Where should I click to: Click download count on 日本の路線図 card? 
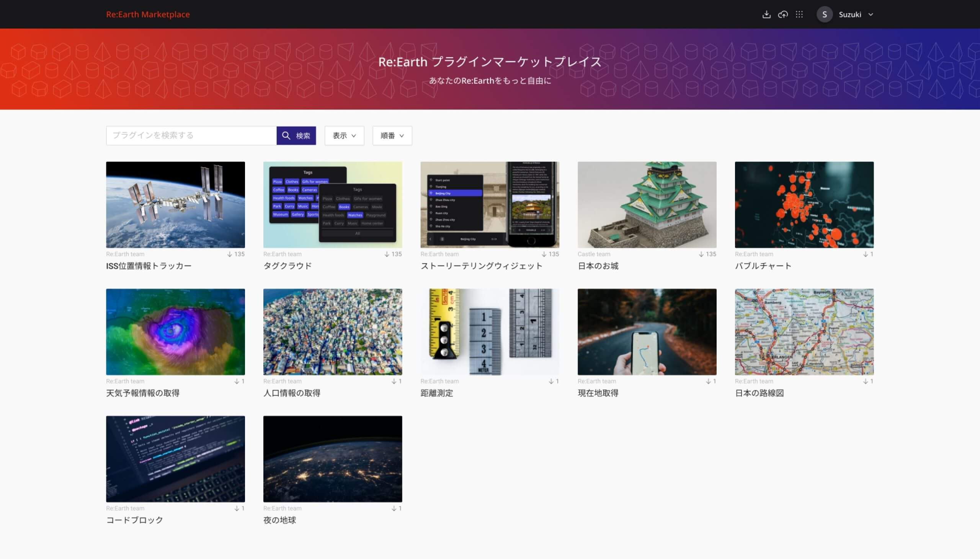(868, 381)
